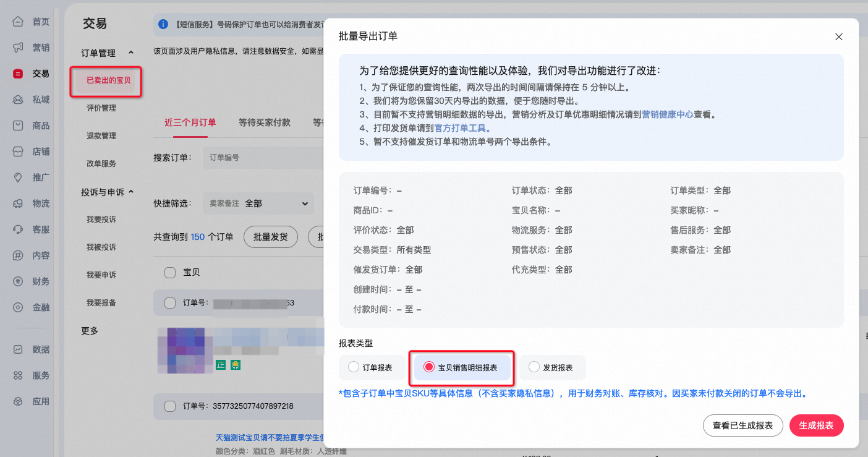Screen dimensions: 868x457
Task: Open the 首页 home icon in sidebar
Action: point(19,22)
